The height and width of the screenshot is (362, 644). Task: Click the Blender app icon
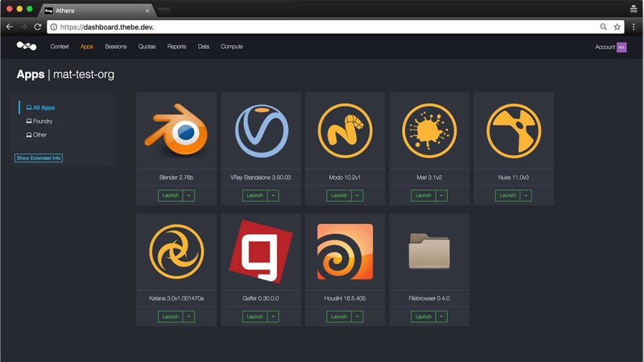[176, 131]
